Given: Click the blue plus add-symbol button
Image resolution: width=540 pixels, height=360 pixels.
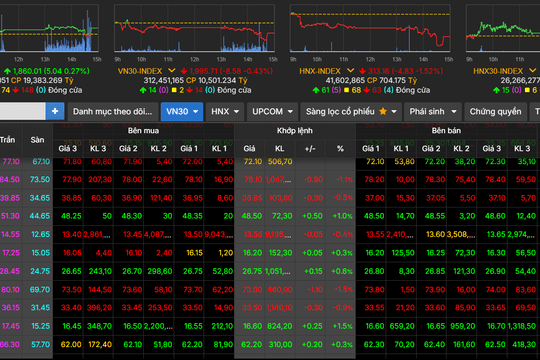Looking at the screenshot, I should pyautogui.click(x=55, y=111).
